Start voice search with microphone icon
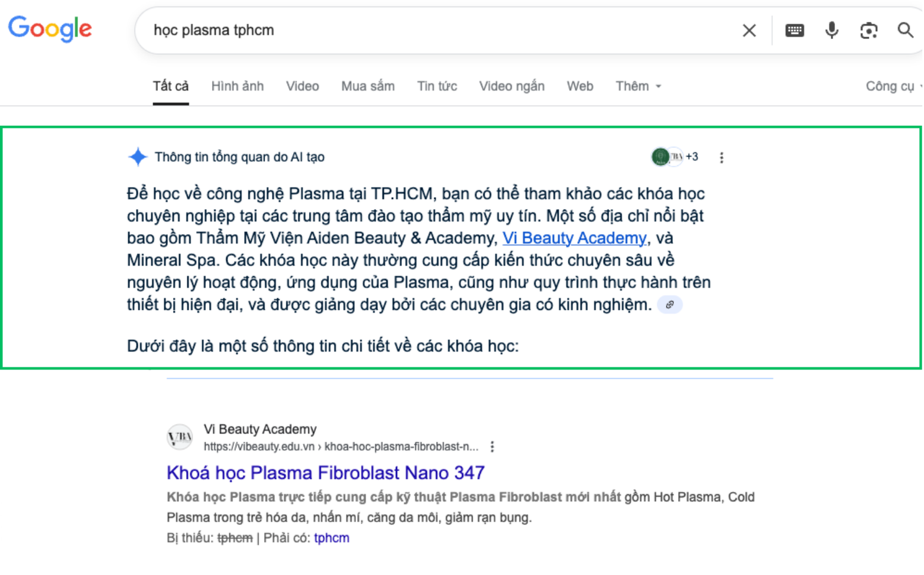Image resolution: width=924 pixels, height=575 pixels. 832,30
